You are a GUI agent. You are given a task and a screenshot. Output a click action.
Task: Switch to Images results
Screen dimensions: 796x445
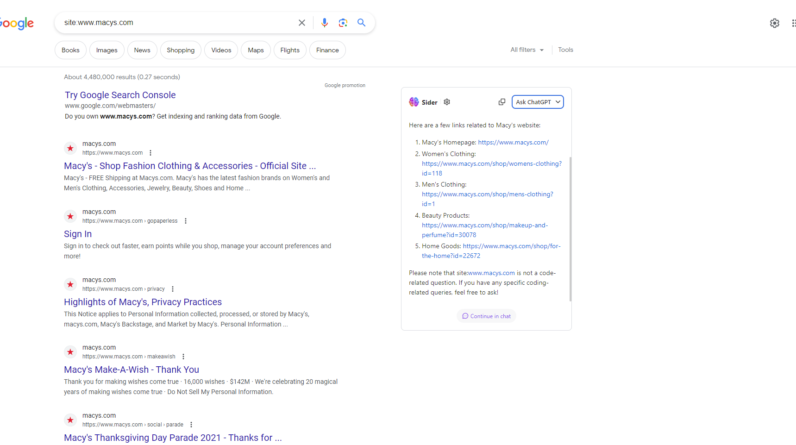[x=107, y=50]
